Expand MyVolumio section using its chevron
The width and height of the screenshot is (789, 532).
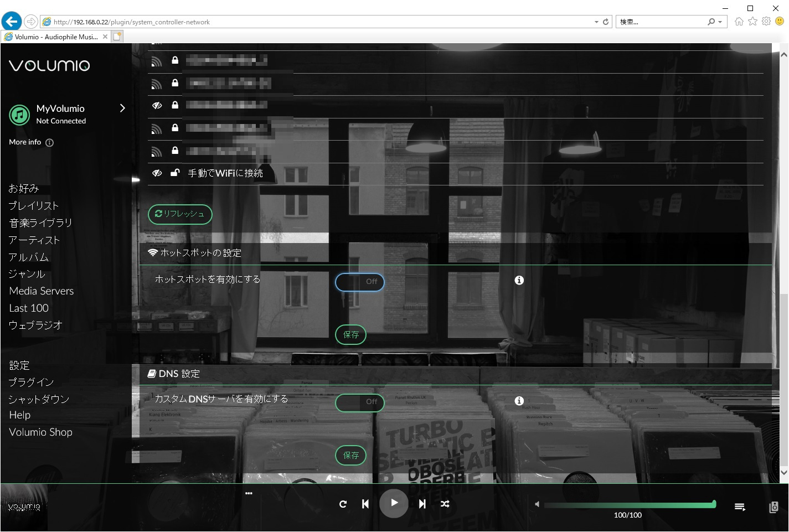(122, 108)
